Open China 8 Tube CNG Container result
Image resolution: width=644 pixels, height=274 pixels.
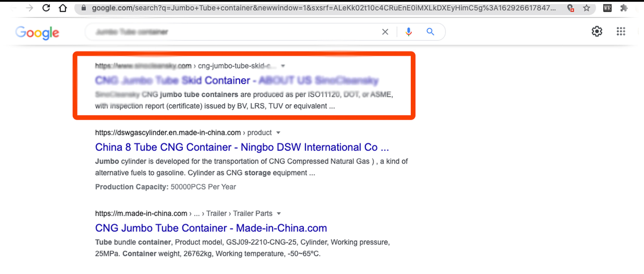(x=242, y=147)
